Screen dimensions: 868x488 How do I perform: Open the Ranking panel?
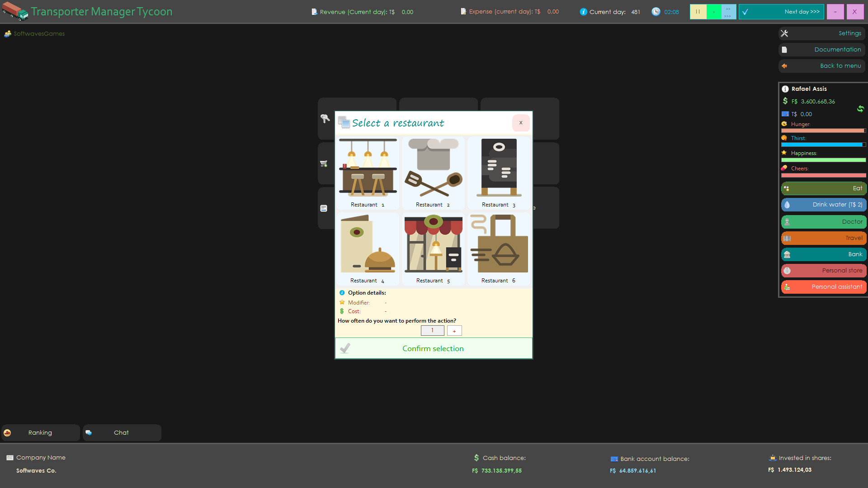point(40,432)
